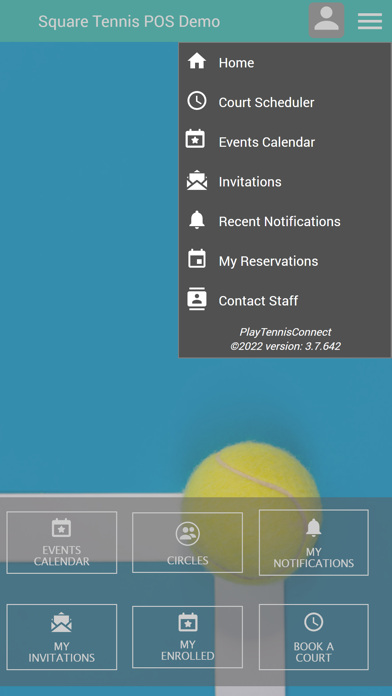Click the Events Calendar star icon in menu
This screenshot has height=696, width=392.
coord(196,140)
